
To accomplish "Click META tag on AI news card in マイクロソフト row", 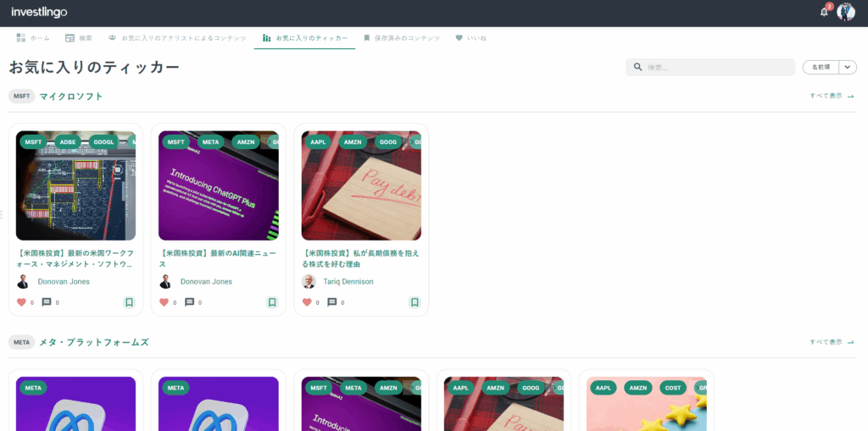I will pos(211,141).
